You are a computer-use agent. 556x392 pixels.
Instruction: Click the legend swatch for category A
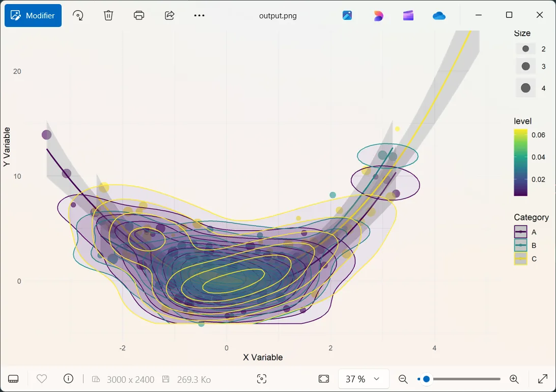(x=520, y=232)
